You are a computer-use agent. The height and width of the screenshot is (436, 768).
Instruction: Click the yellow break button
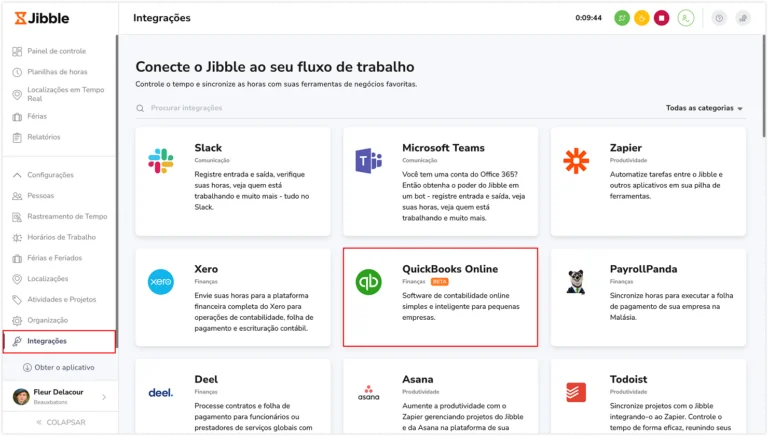(642, 18)
